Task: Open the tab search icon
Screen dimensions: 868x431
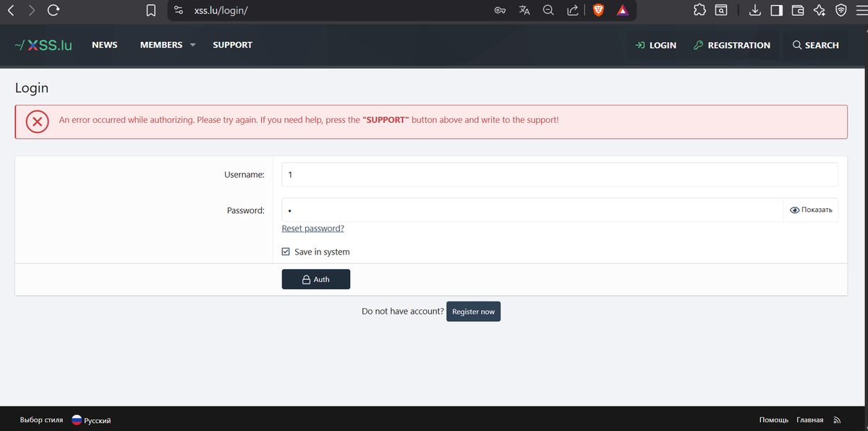Action: click(x=721, y=10)
